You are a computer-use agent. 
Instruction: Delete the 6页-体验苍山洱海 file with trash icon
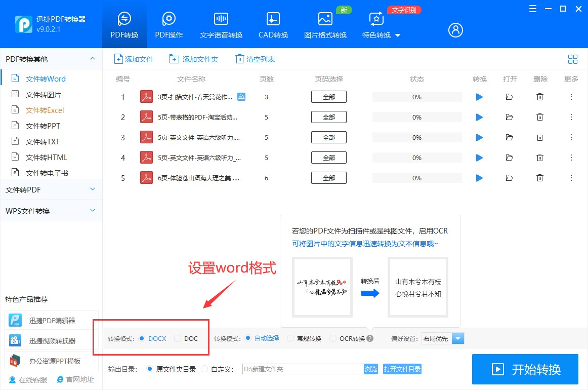540,177
